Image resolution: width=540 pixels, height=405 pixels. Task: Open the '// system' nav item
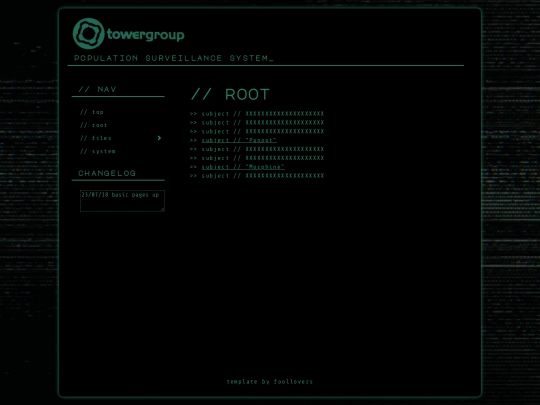pos(98,152)
